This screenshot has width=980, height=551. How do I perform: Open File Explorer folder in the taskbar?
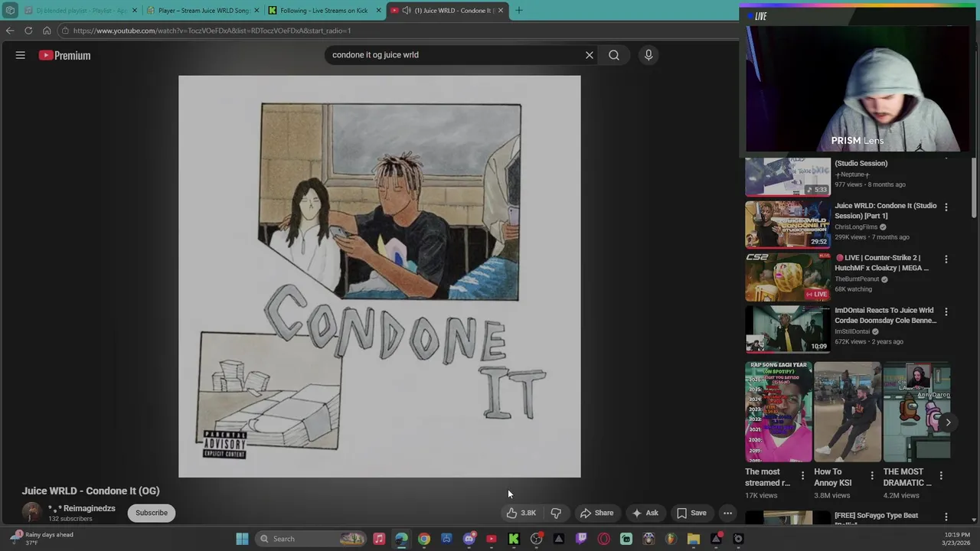point(694,539)
